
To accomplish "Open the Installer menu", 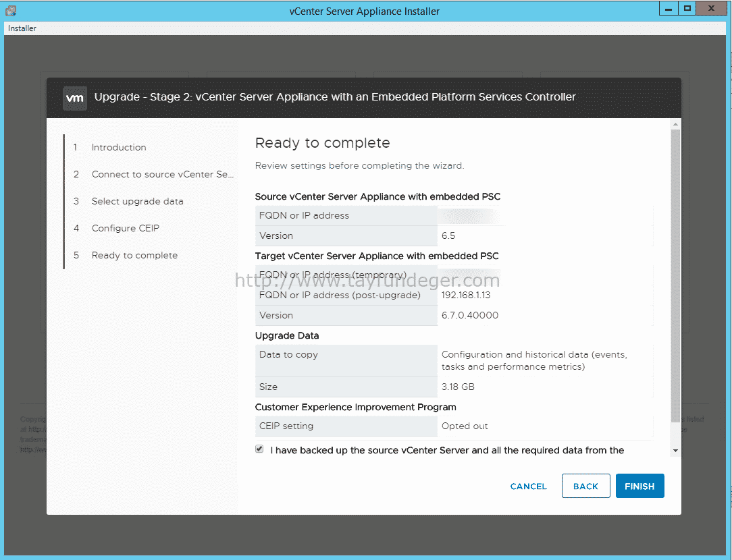I will tap(22, 28).
